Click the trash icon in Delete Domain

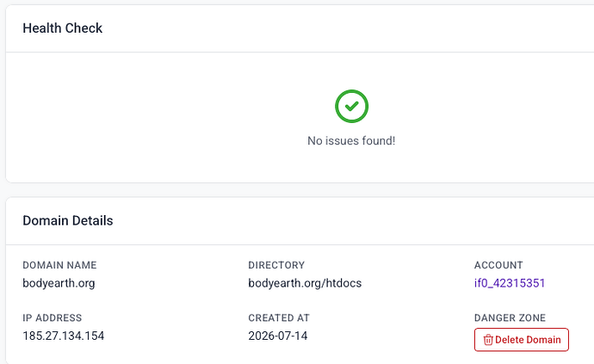point(488,340)
